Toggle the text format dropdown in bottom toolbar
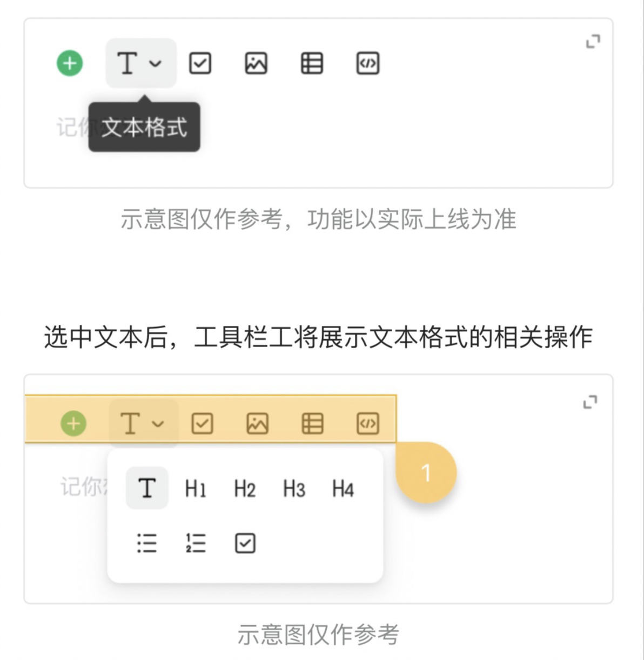Screen dimensions: 644x660 (x=143, y=423)
